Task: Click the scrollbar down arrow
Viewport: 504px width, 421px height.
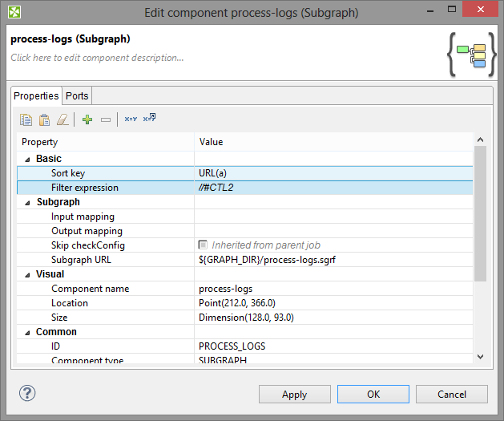Action: pyautogui.click(x=480, y=356)
